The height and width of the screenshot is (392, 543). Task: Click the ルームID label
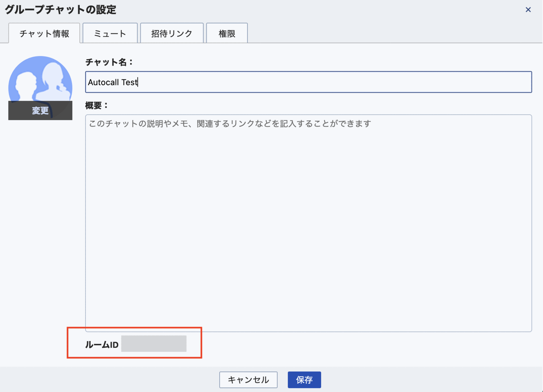click(x=101, y=344)
